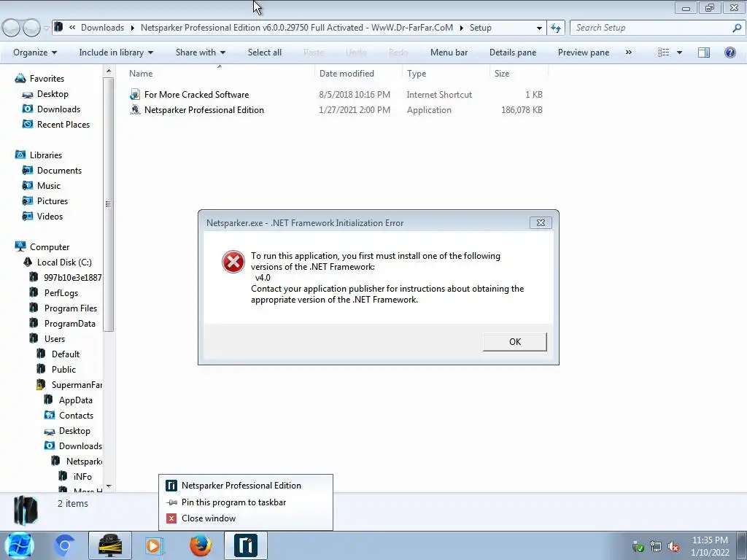The image size is (747, 560).
Task: Open Recent Places in Favorites
Action: (63, 124)
